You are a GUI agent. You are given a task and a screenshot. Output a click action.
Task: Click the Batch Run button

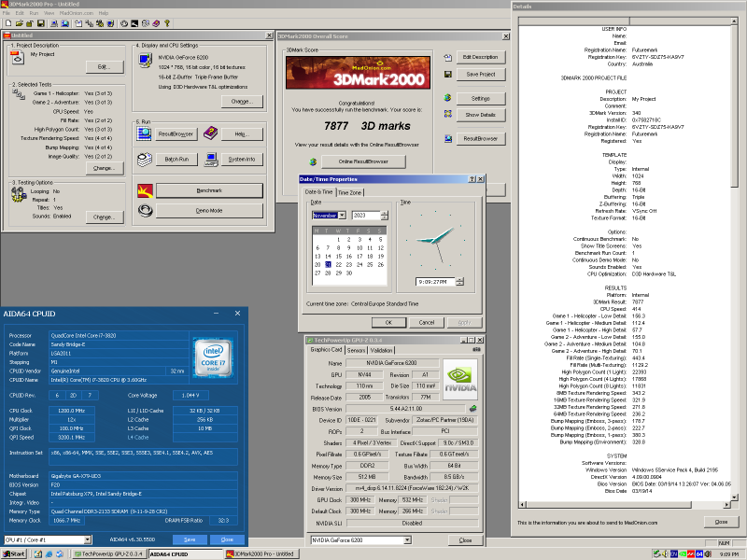click(x=176, y=159)
